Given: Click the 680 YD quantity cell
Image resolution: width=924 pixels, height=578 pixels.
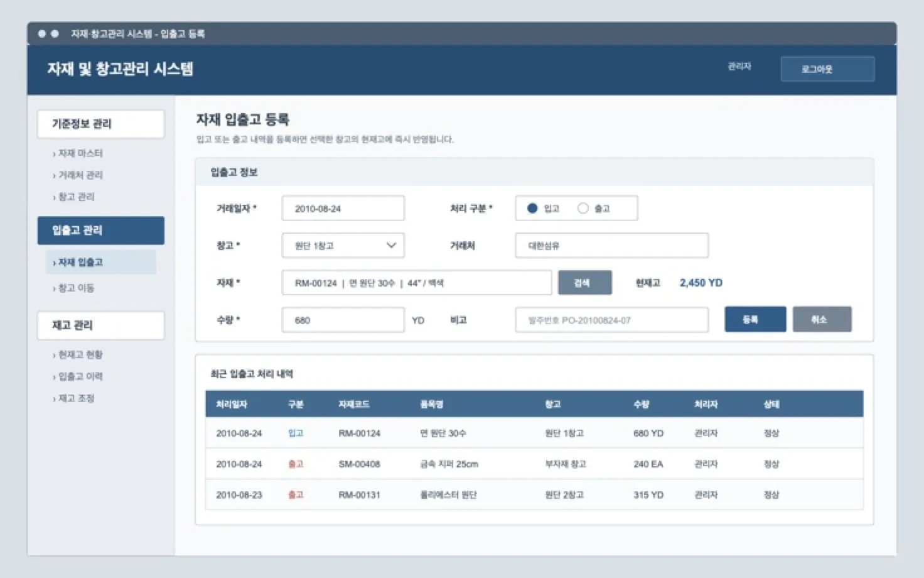Looking at the screenshot, I should tap(648, 433).
